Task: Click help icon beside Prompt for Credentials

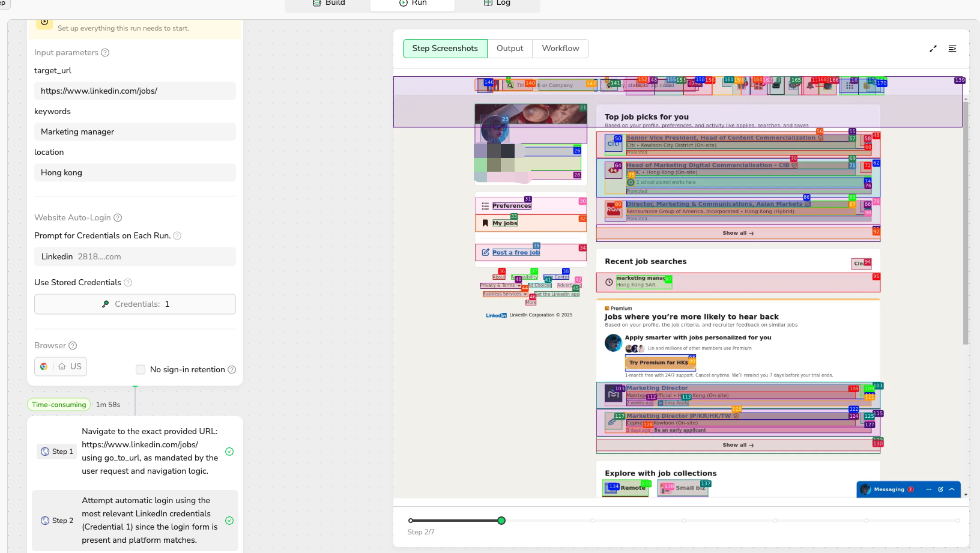Action: [177, 236]
